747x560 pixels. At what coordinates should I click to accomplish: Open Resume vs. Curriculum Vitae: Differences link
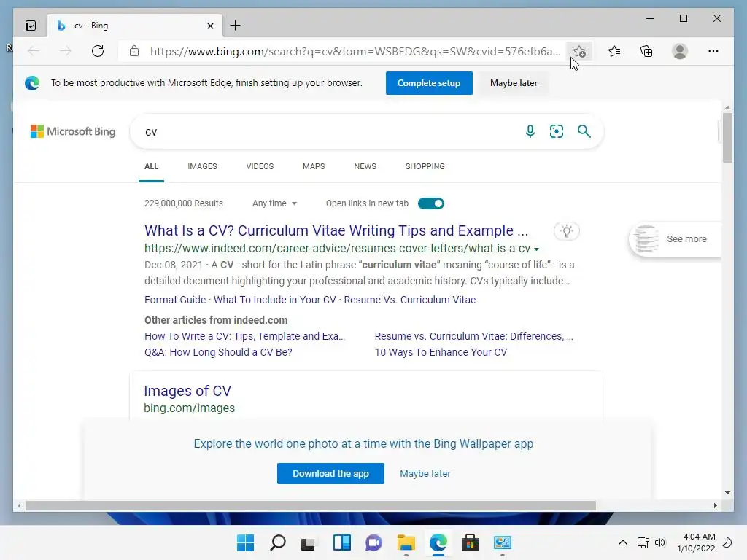[x=474, y=336]
